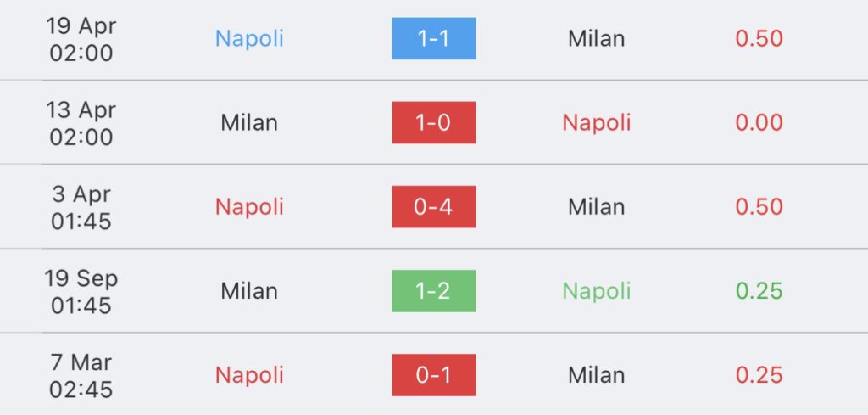Click the red 0-4 score box
Viewport: 868px width, 415px height.
[x=433, y=207]
